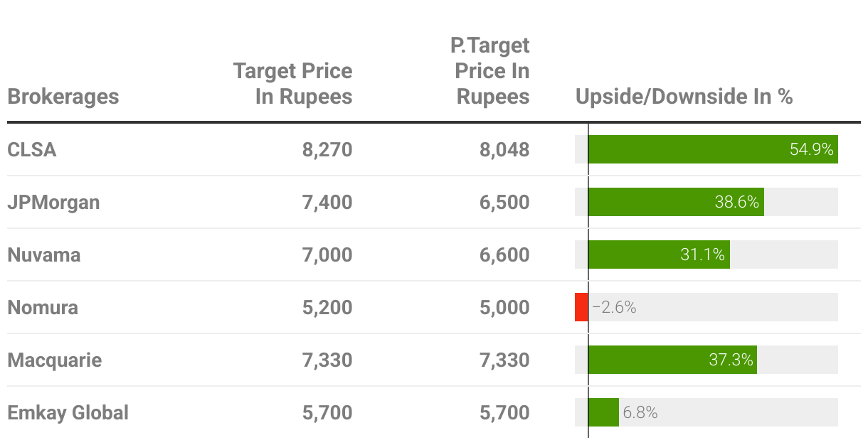Click the Brokerages column header
The height and width of the screenshot is (445, 868).
point(63,96)
